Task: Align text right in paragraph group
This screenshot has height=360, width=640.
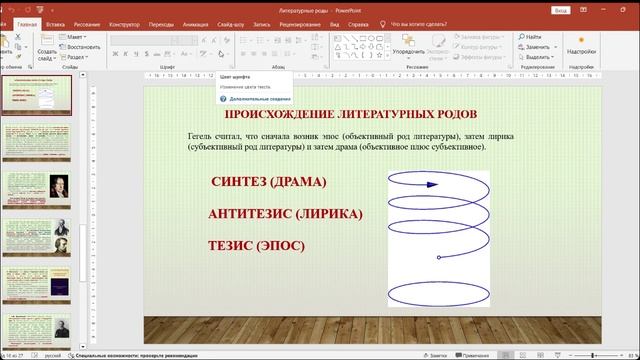Action: click(264, 54)
